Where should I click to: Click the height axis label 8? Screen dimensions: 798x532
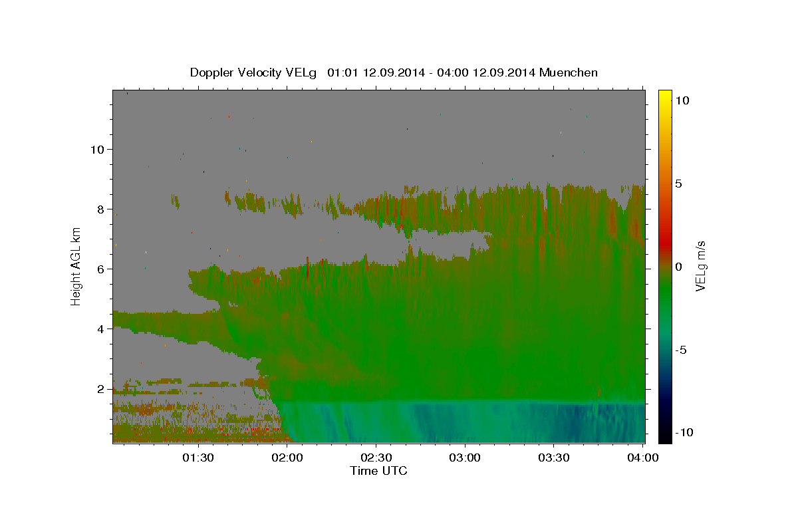[x=101, y=209]
